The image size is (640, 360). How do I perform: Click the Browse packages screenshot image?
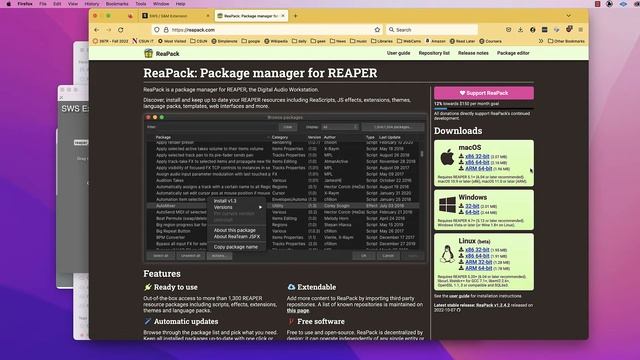(285, 188)
